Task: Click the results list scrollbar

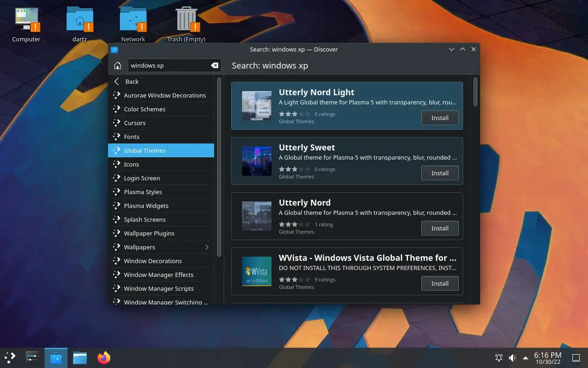Action: (x=475, y=92)
